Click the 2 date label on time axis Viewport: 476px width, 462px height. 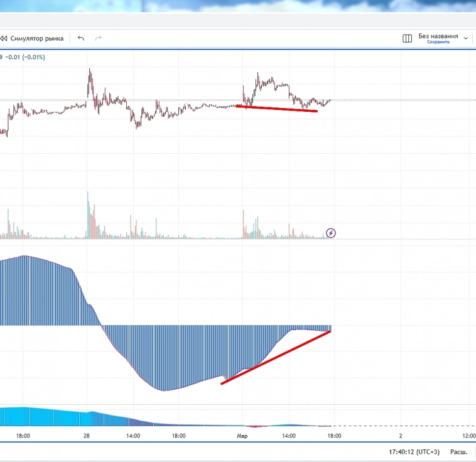click(400, 435)
